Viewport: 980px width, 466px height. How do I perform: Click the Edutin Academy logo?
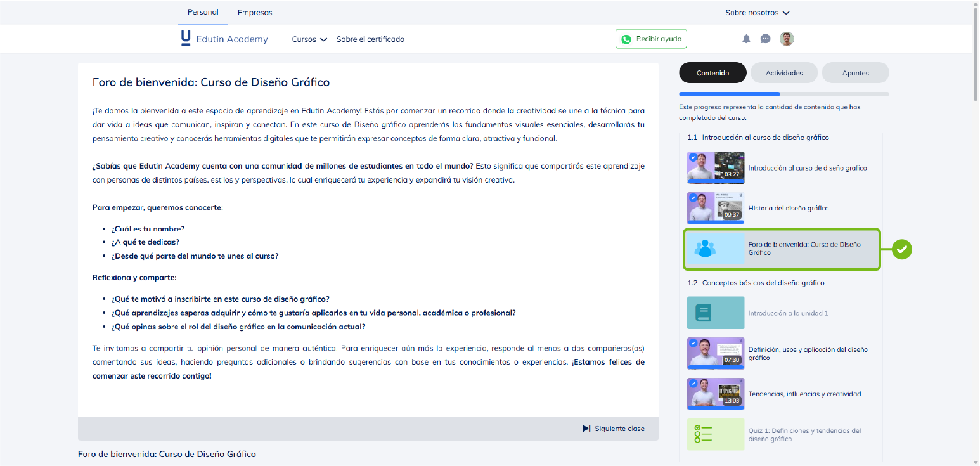coord(224,39)
